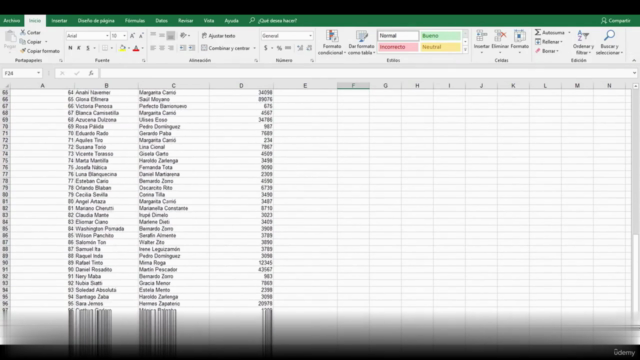Click the Cortar scissors icon
The image size is (640, 360).
coord(23,32)
